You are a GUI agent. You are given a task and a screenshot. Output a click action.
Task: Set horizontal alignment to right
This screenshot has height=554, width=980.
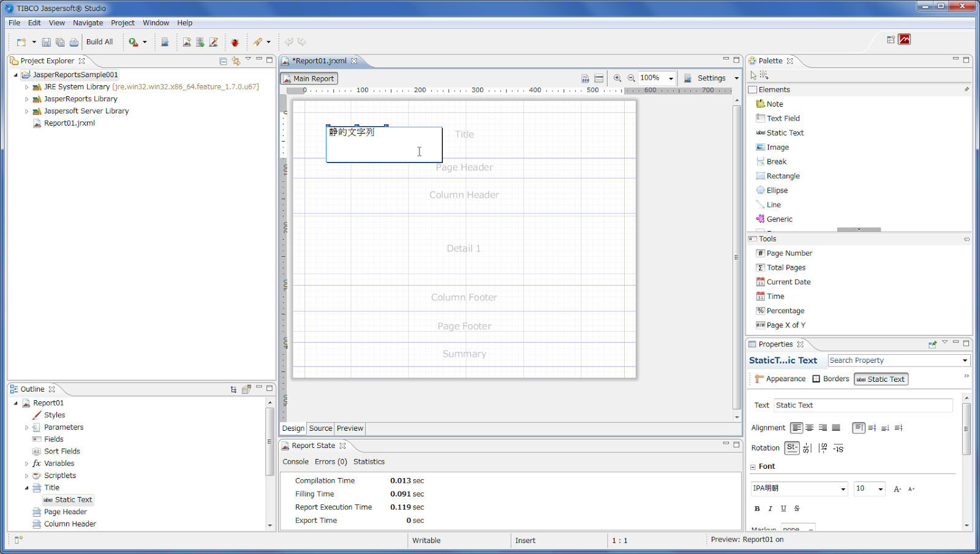pos(823,428)
